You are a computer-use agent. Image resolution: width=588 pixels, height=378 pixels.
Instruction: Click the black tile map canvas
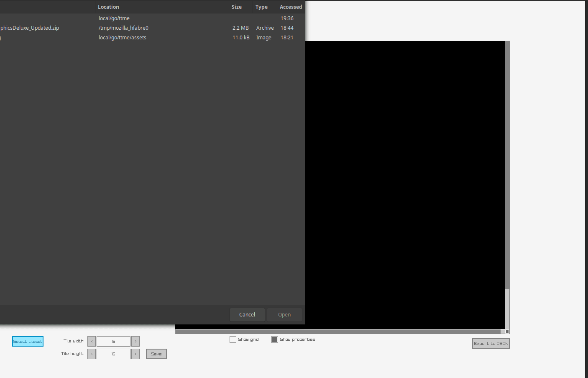[x=405, y=185]
